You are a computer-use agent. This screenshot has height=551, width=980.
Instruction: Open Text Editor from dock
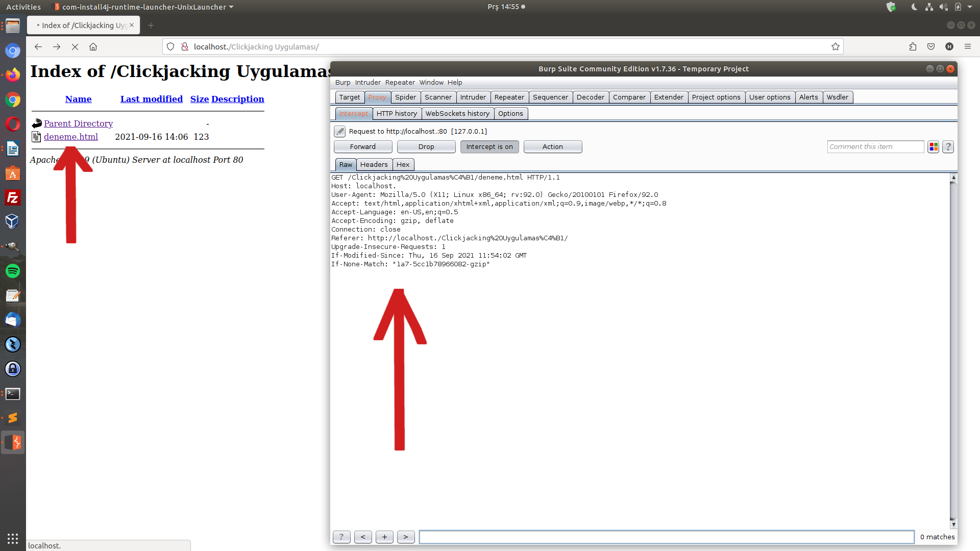tap(13, 295)
